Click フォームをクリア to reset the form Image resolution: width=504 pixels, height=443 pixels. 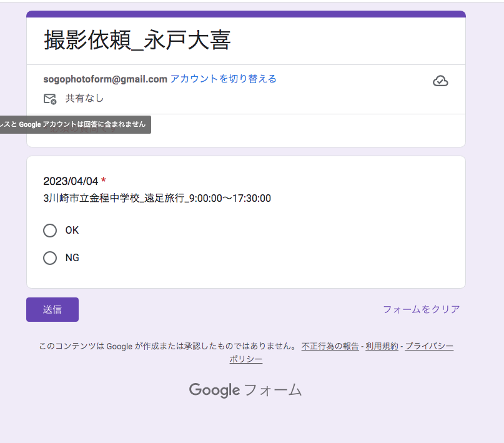coord(421,309)
